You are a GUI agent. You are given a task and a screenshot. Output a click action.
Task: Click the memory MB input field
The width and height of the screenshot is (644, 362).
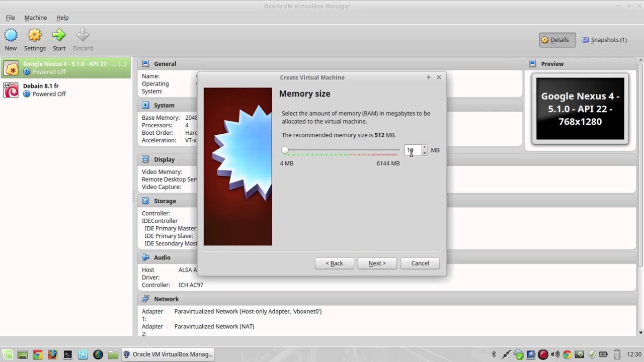click(413, 150)
